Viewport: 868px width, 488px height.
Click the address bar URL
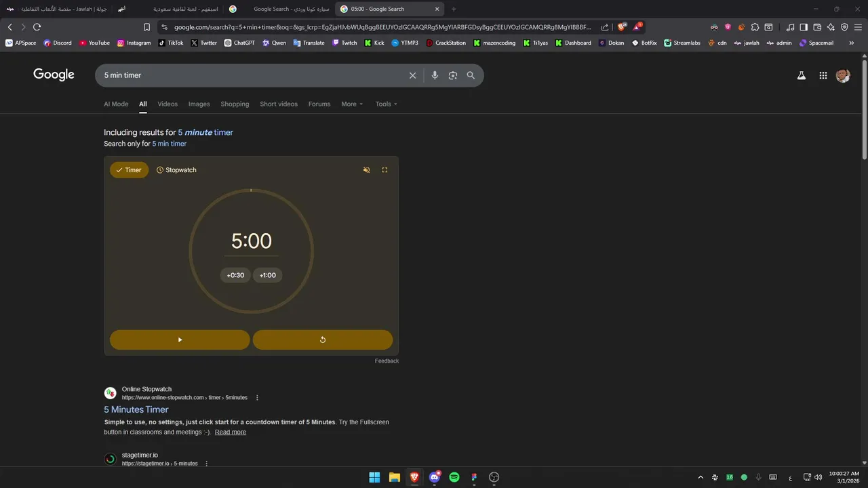382,27
